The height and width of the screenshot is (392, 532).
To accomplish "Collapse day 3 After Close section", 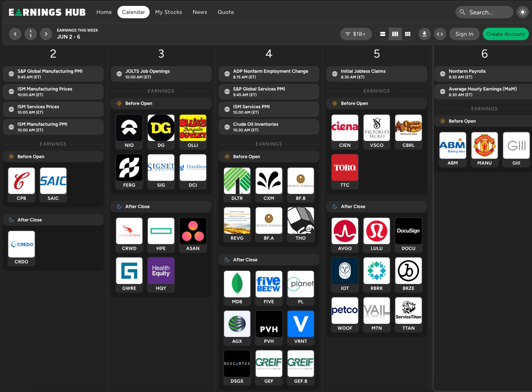I will tap(161, 206).
